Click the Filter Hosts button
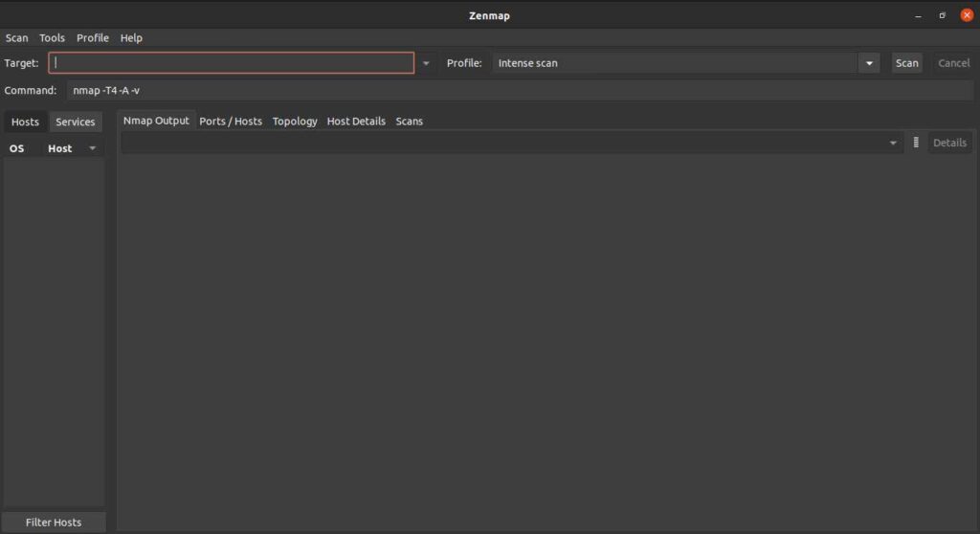This screenshot has height=534, width=980. click(x=54, y=523)
